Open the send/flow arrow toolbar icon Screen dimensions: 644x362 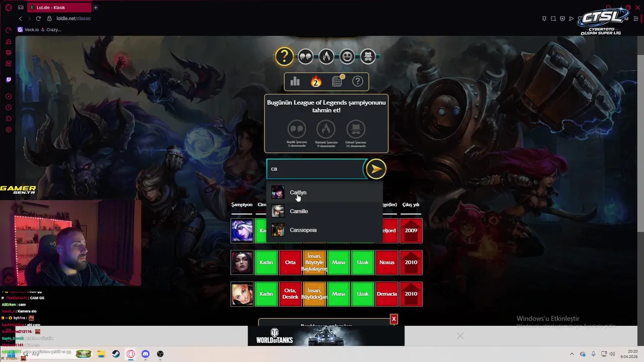[x=571, y=19]
